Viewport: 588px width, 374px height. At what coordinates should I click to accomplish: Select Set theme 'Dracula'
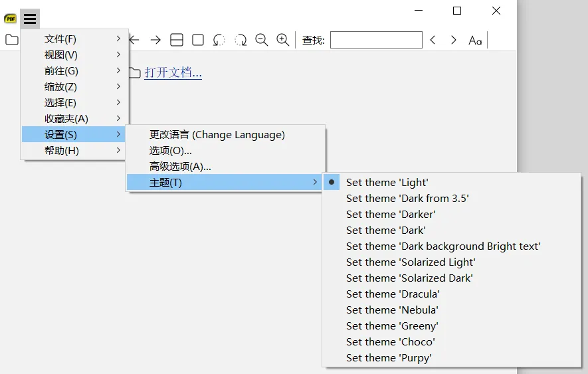pos(452,294)
